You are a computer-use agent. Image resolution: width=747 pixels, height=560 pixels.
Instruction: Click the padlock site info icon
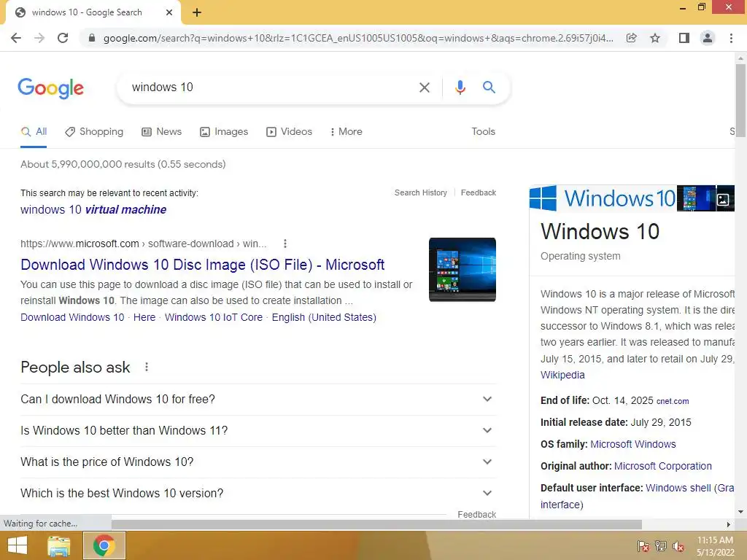92,38
